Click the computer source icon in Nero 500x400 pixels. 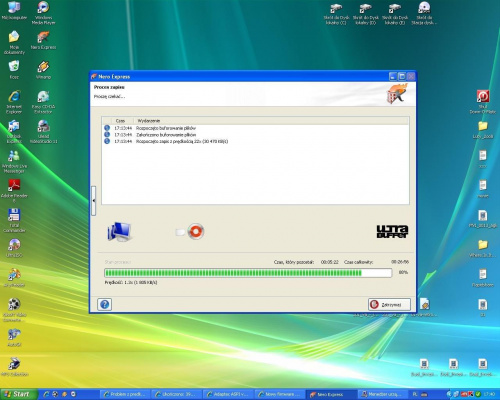[119, 231]
